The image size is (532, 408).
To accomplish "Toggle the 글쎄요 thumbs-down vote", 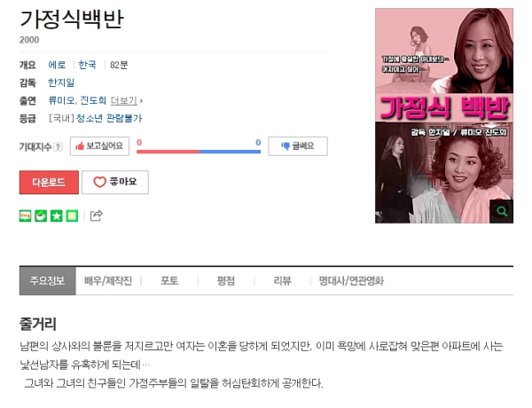I will coord(298,146).
